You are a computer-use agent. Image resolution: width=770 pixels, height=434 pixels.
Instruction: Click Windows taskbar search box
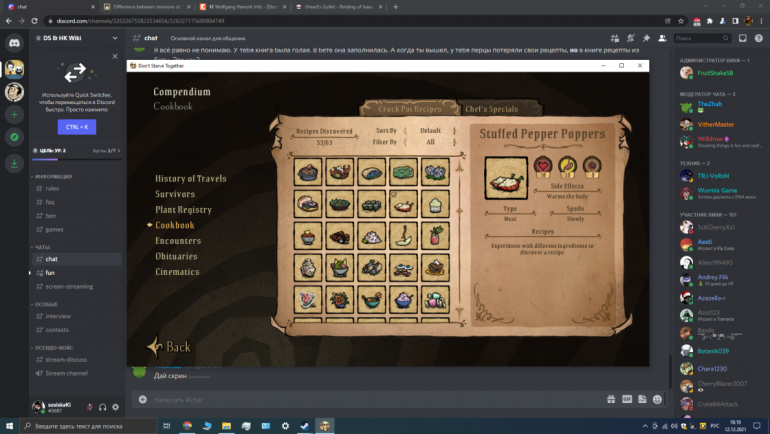[88, 426]
